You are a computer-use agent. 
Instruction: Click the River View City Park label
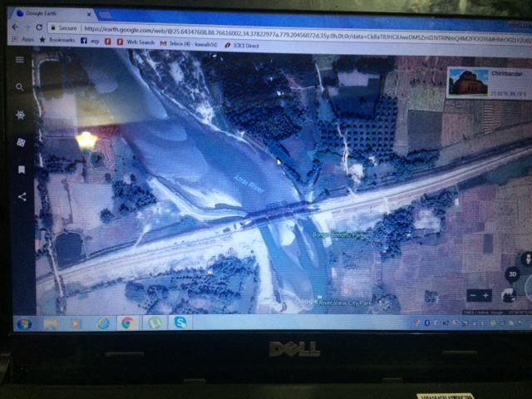pos(345,303)
